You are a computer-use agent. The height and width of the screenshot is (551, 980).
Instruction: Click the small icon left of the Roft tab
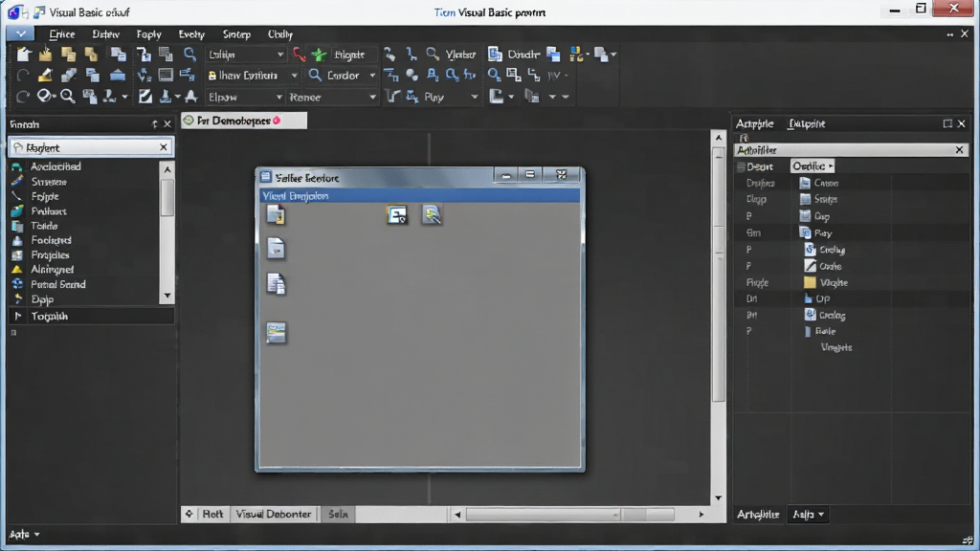[189, 514]
